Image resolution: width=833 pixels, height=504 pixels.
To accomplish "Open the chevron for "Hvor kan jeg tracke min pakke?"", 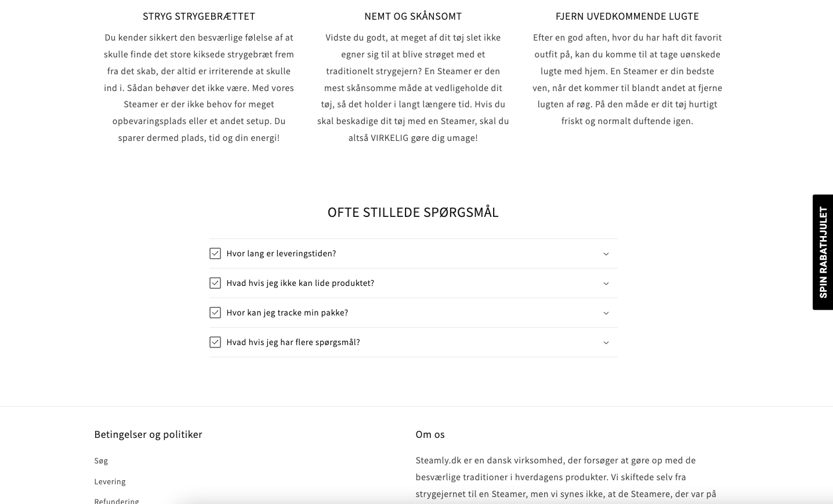I will (x=606, y=313).
